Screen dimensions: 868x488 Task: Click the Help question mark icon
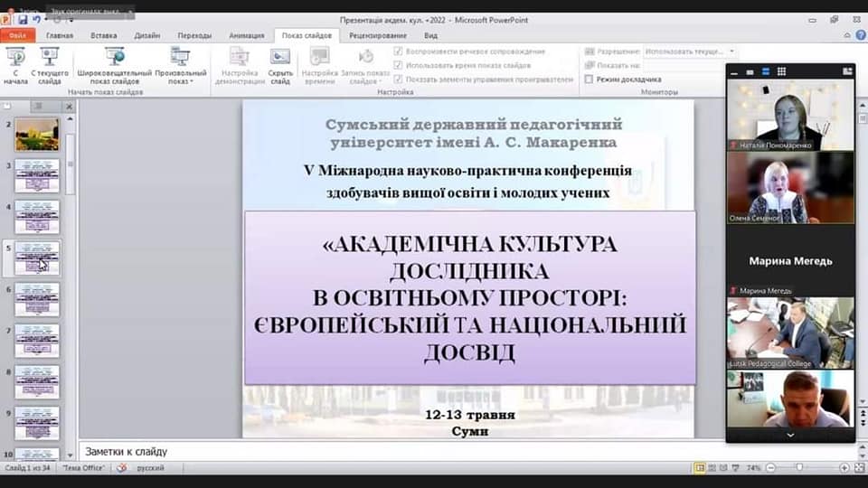click(861, 35)
